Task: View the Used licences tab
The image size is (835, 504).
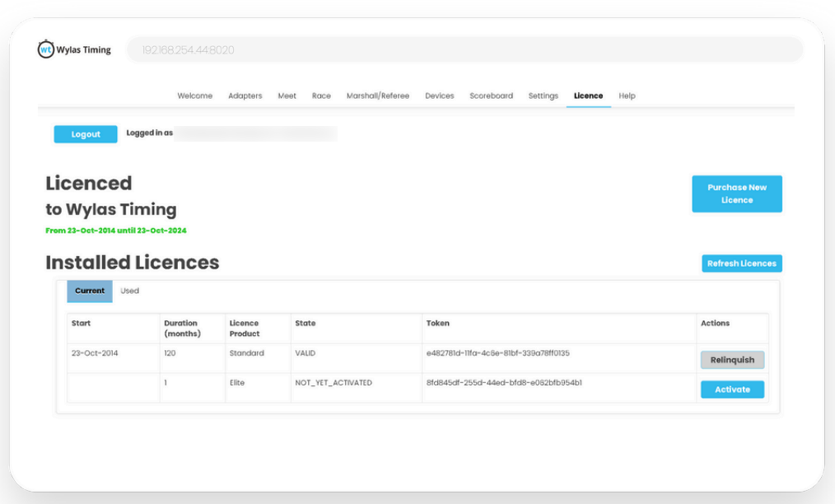Action: coord(129,291)
